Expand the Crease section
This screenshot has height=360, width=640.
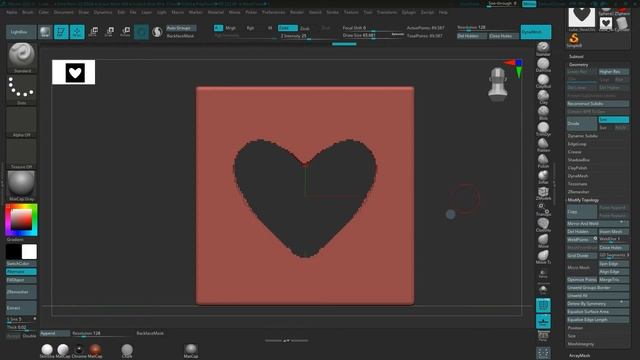tap(575, 152)
